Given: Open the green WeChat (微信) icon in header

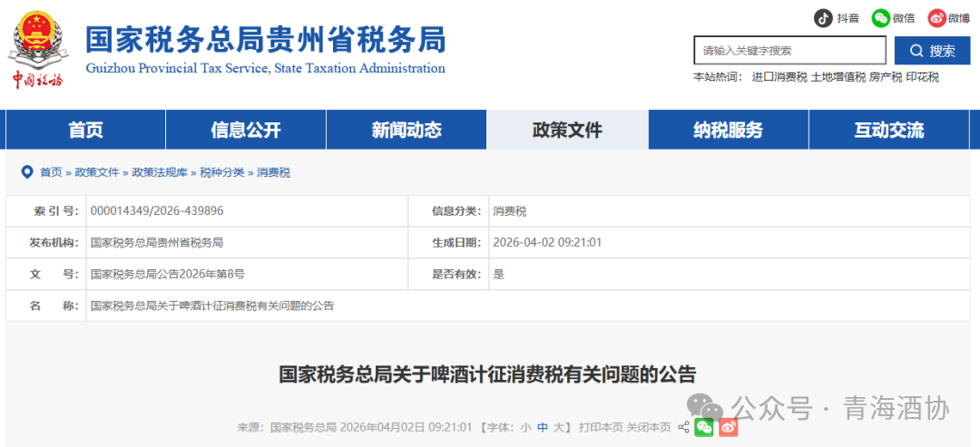Looking at the screenshot, I should pos(881,18).
